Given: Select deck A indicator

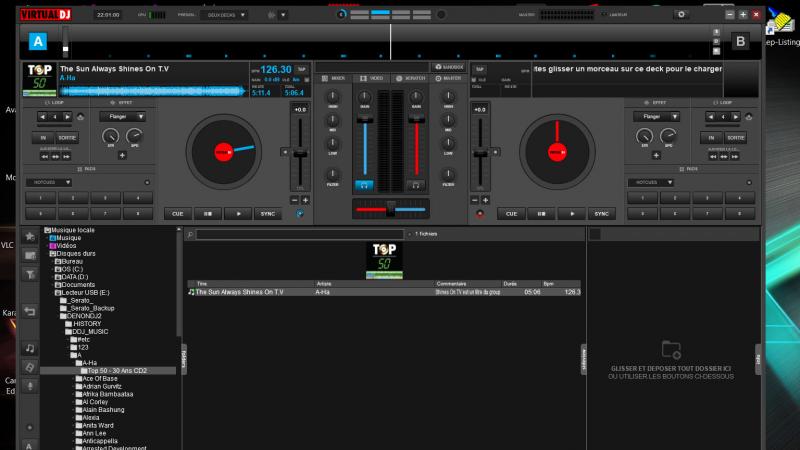Looking at the screenshot, I should point(38,41).
